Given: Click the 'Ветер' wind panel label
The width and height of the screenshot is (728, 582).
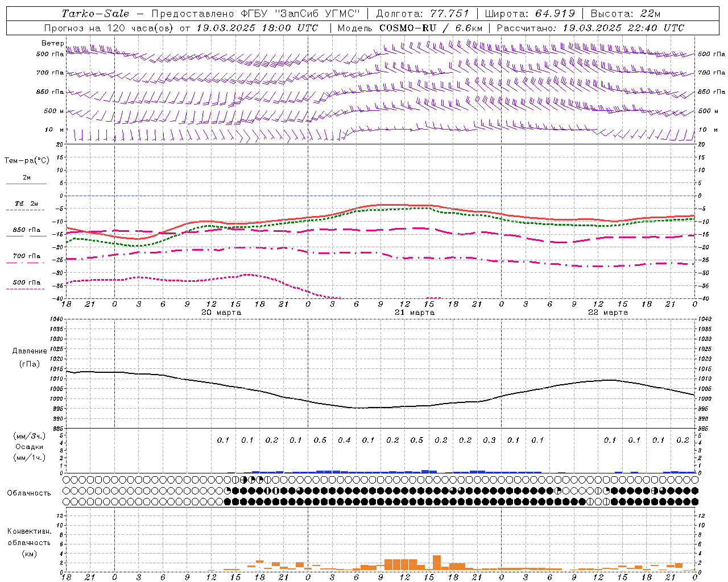Looking at the screenshot, I should [52, 43].
